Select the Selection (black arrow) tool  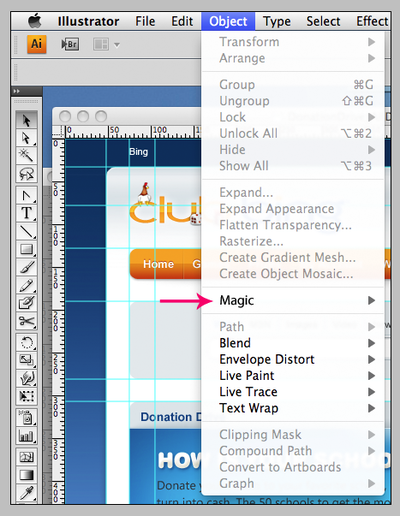26,120
